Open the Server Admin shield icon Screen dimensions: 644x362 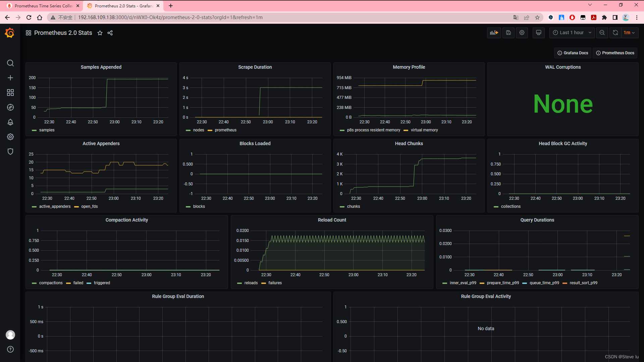[10, 152]
